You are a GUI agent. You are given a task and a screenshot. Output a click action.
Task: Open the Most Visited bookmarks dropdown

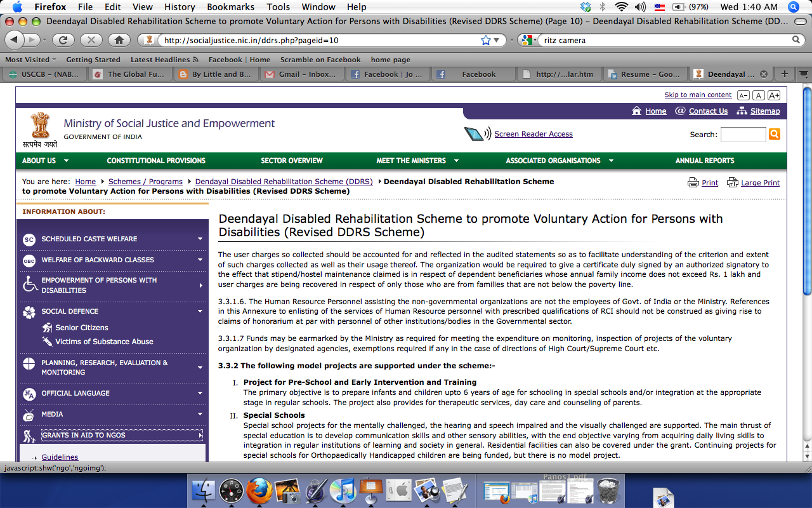coord(30,60)
